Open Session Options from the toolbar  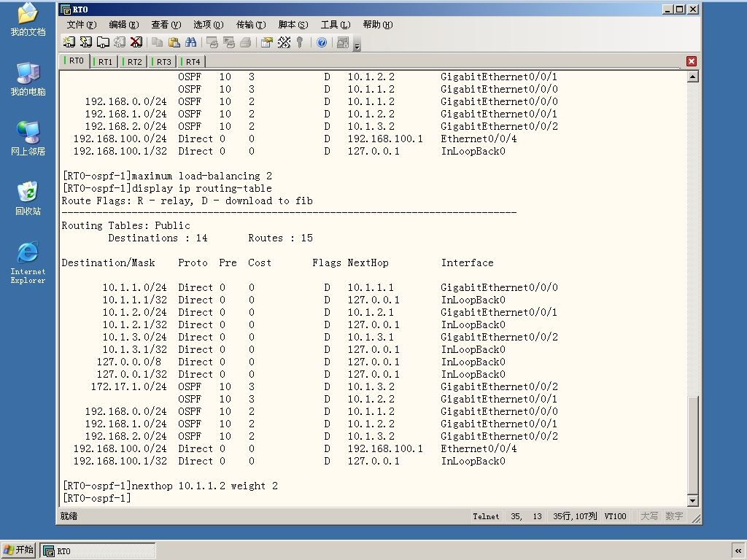267,42
